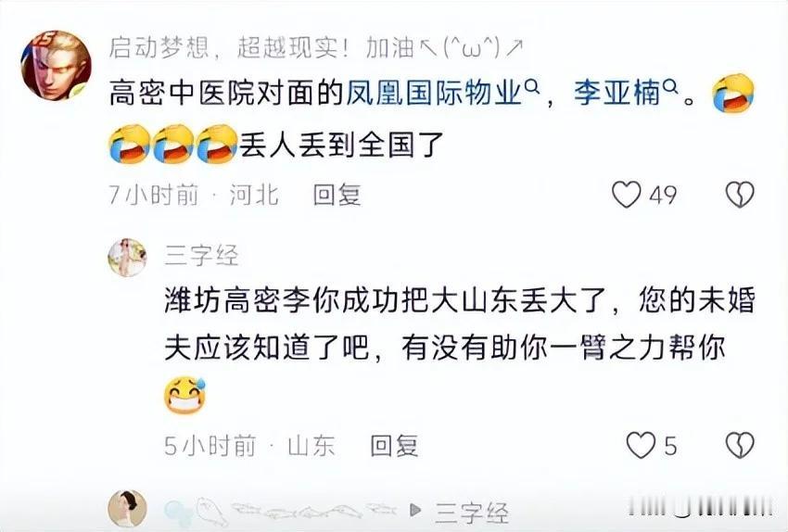Open the 凤凰国际物业 search link
The image size is (788, 532).
pos(433,93)
